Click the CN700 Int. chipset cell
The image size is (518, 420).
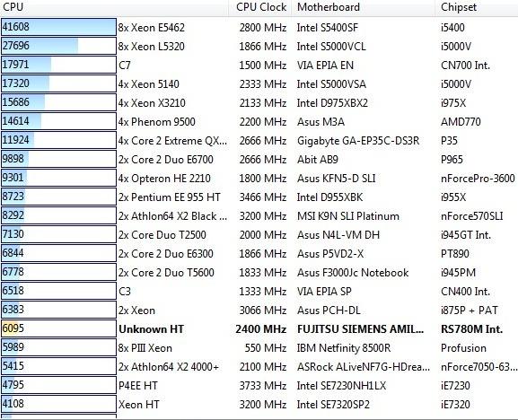coord(465,65)
